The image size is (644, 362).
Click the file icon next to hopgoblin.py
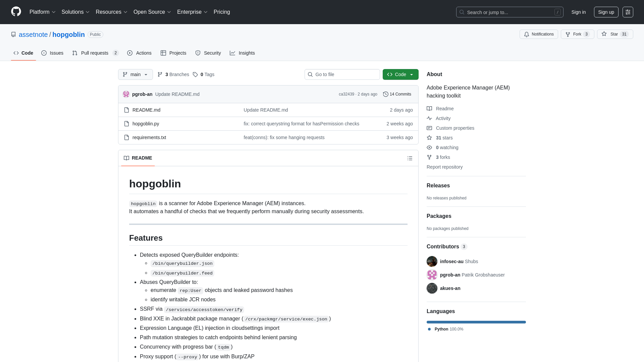(x=126, y=124)
